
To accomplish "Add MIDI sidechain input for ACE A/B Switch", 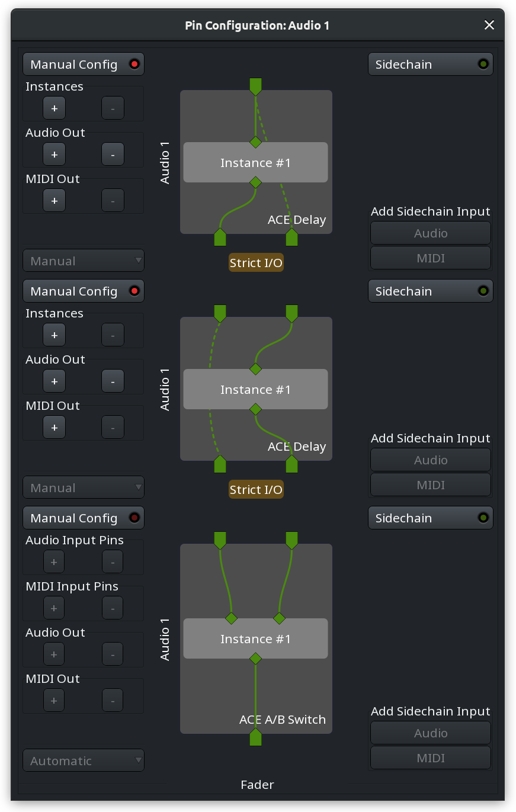I will pos(431,758).
